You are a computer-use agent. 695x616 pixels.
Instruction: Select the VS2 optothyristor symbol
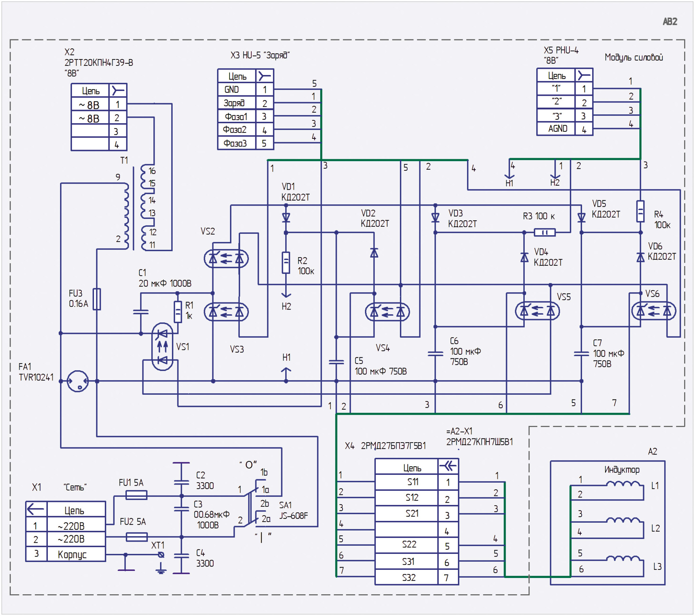pos(226,259)
